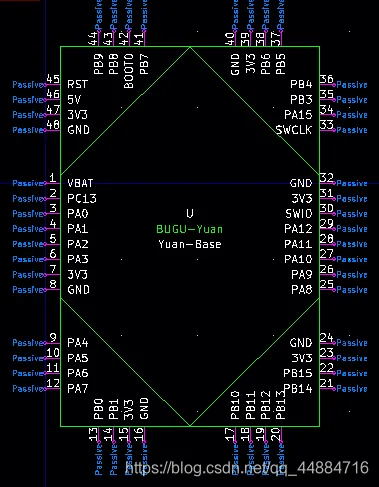Image resolution: width=379 pixels, height=487 pixels.
Task: Select the PB12 pin name
Action: (x=265, y=405)
